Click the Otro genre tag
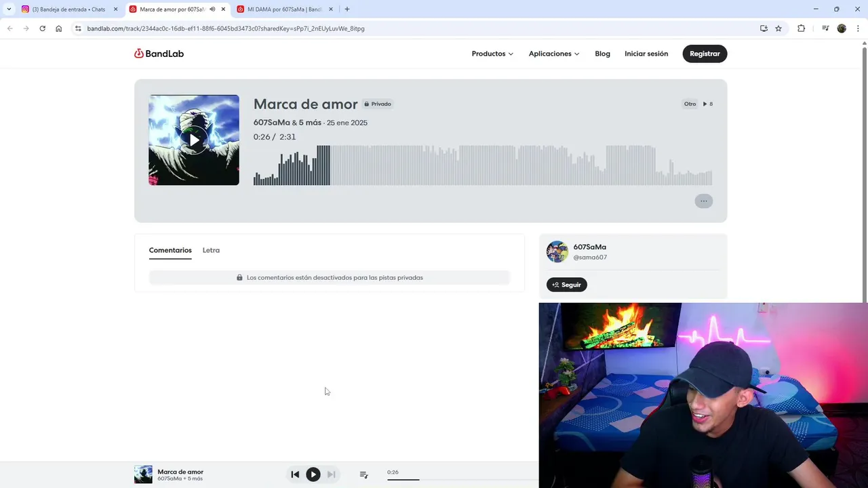The height and width of the screenshot is (488, 868). [x=690, y=104]
